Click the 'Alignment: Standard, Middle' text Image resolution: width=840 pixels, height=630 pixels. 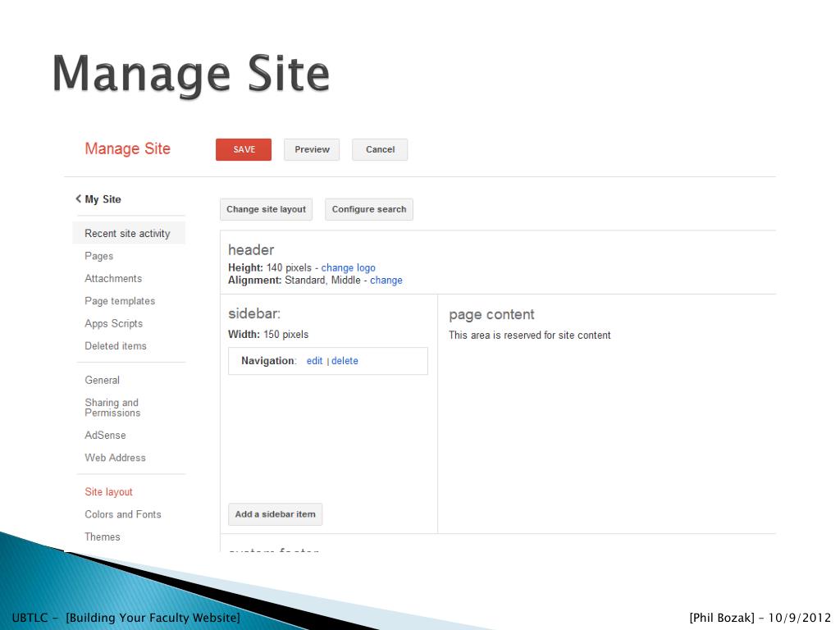point(294,281)
